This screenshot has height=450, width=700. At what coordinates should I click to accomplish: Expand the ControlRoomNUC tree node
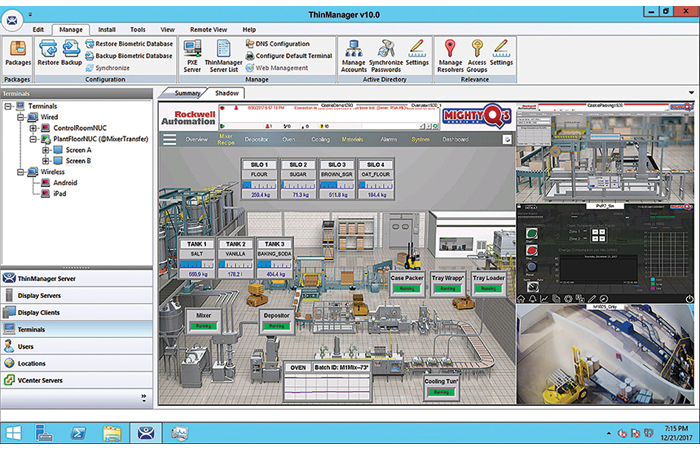coord(33,128)
